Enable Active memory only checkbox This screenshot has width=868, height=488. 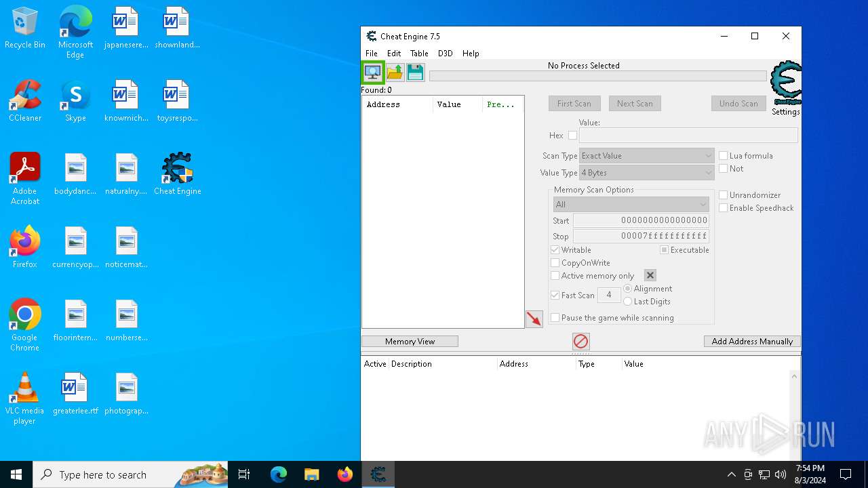tap(555, 276)
